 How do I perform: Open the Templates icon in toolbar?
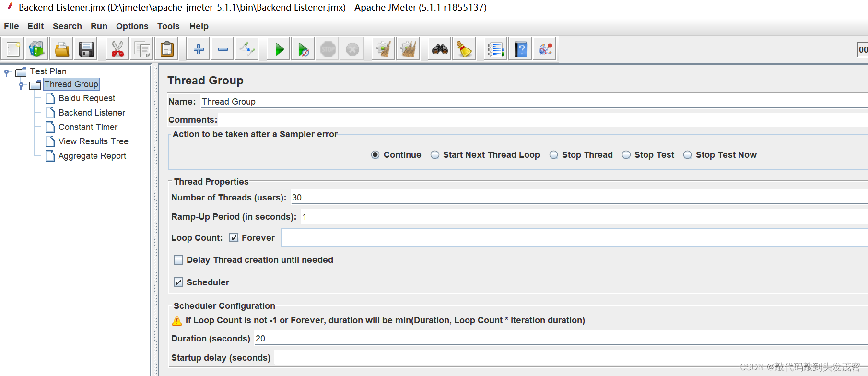click(37, 49)
